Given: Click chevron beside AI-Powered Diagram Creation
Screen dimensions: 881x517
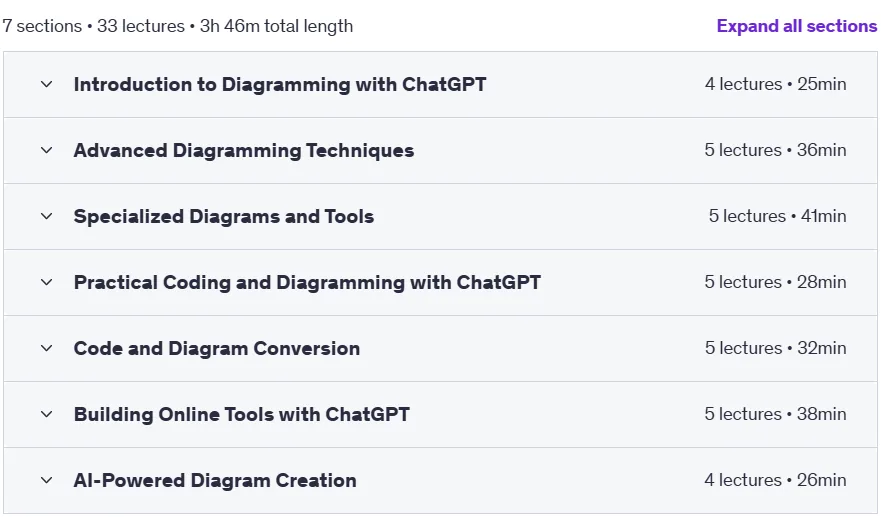Looking at the screenshot, I should 47,480.
